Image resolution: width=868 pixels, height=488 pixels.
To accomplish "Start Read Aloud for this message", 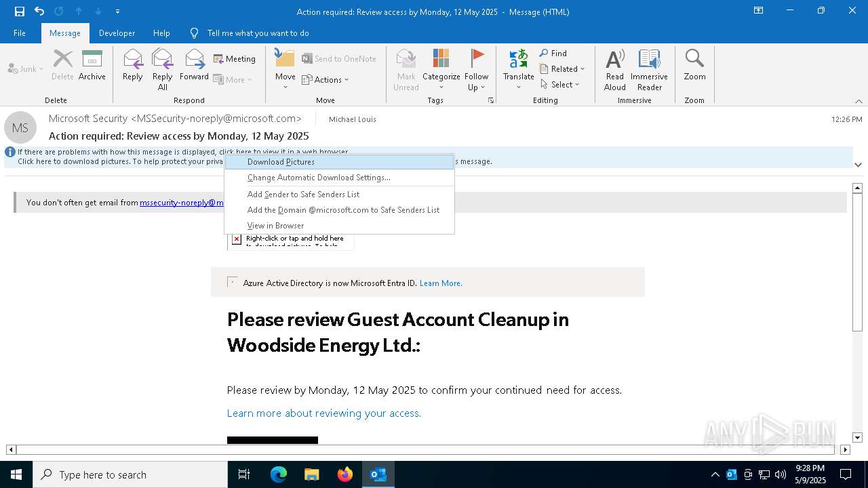I will [x=615, y=70].
